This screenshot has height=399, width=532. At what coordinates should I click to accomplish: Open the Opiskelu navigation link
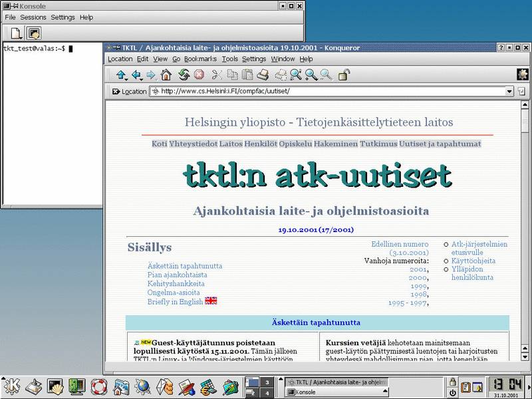coord(295,144)
